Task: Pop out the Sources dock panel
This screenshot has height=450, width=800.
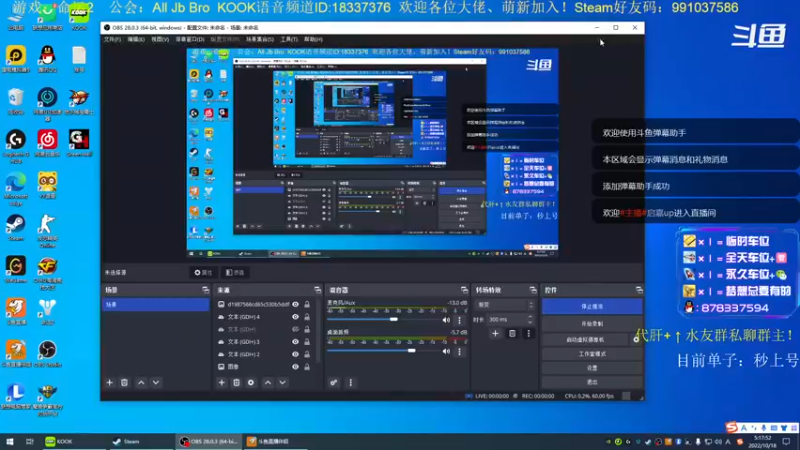Action: tap(317, 290)
